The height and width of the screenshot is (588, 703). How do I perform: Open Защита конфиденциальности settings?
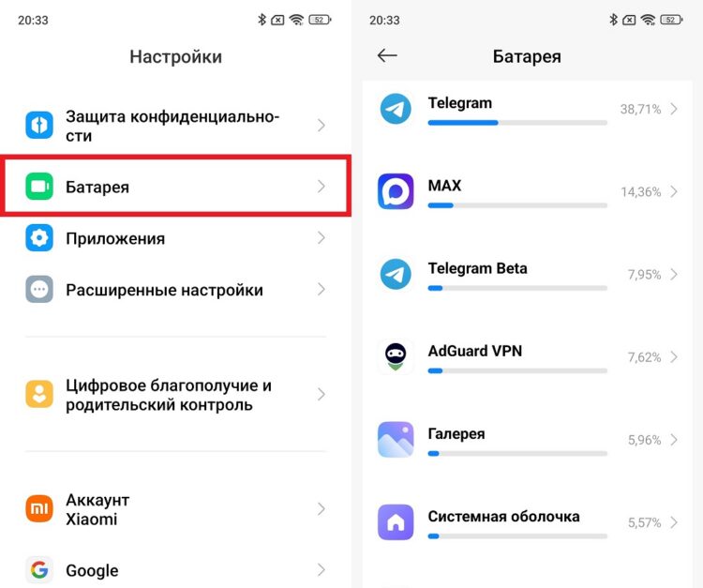(x=176, y=126)
